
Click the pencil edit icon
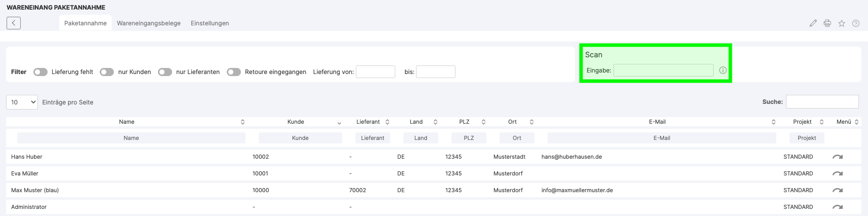(813, 23)
